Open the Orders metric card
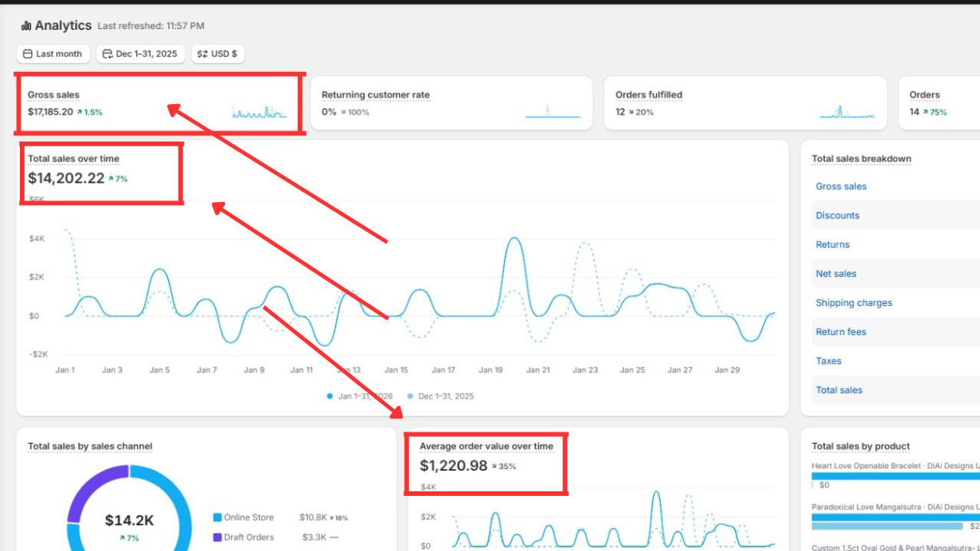Viewport: 980px width, 551px height. tap(939, 103)
